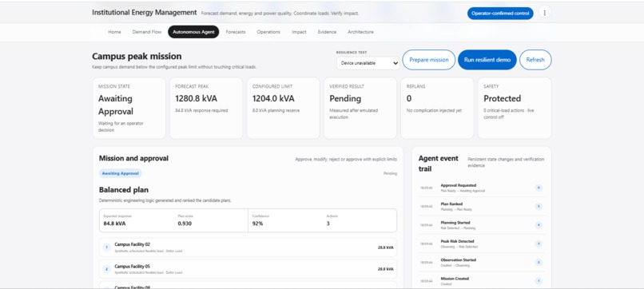Select the Campus Facility 05 action row
The height and width of the screenshot is (289, 644).
point(248,269)
